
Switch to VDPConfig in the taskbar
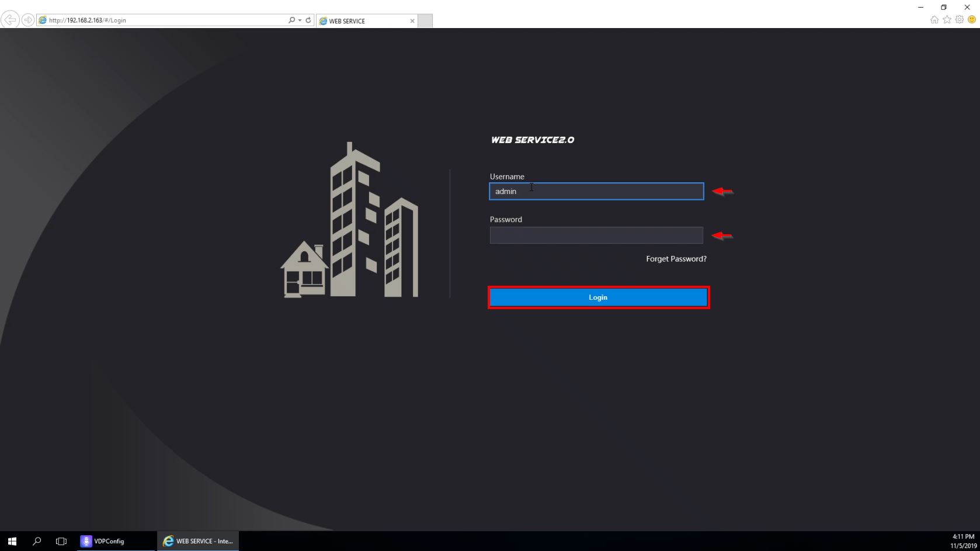[115, 541]
